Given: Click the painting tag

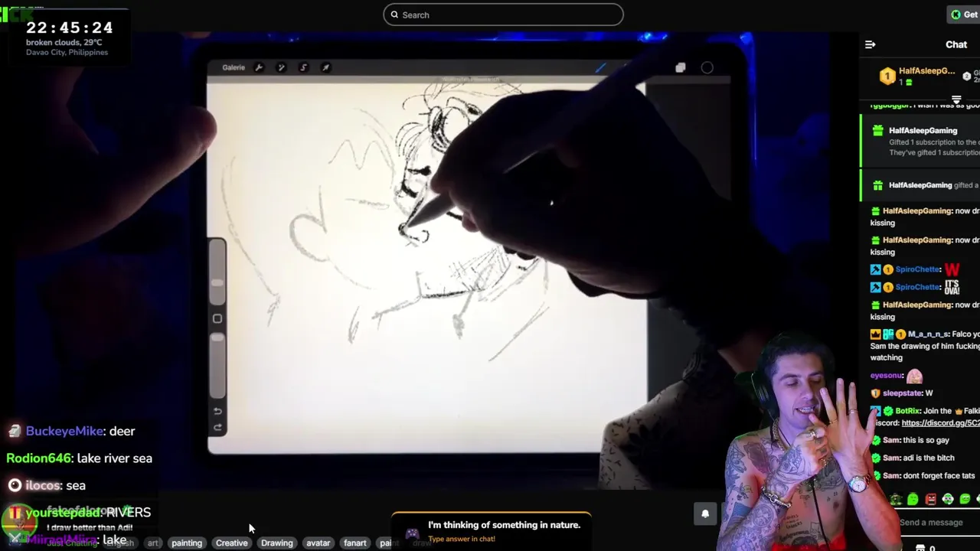Looking at the screenshot, I should [x=187, y=543].
